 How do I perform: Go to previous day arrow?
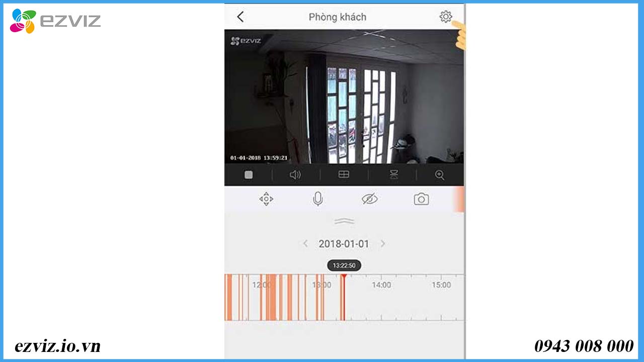[x=305, y=244]
